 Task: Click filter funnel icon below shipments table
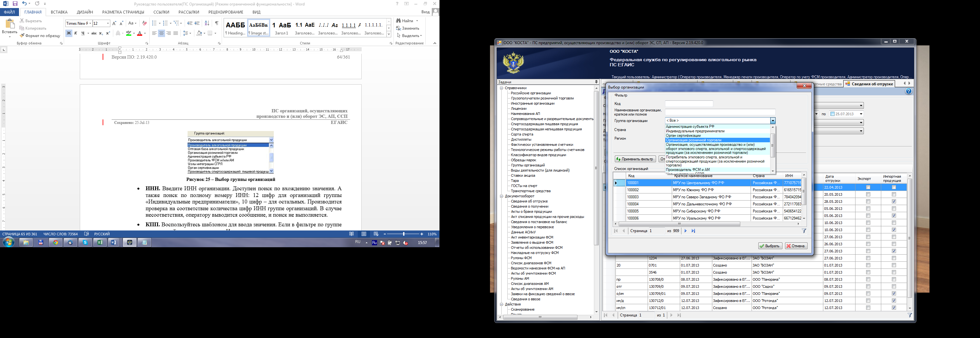click(x=910, y=315)
